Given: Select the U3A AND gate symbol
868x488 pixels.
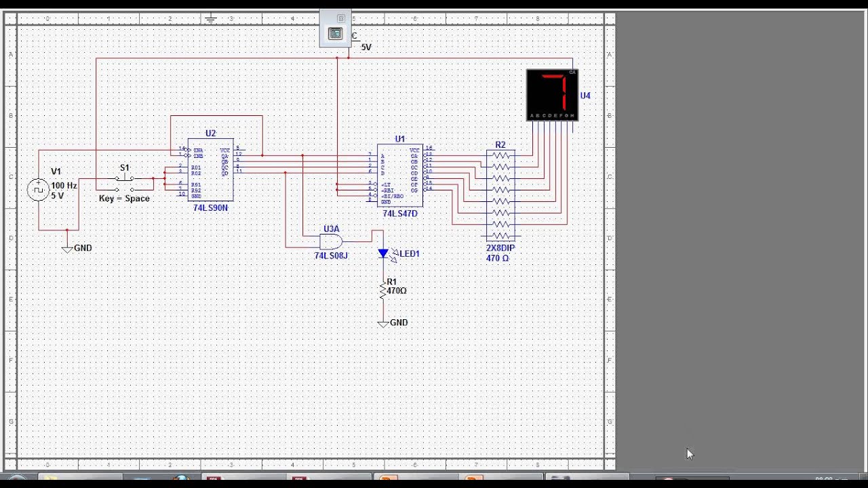Looking at the screenshot, I should pyautogui.click(x=331, y=241).
